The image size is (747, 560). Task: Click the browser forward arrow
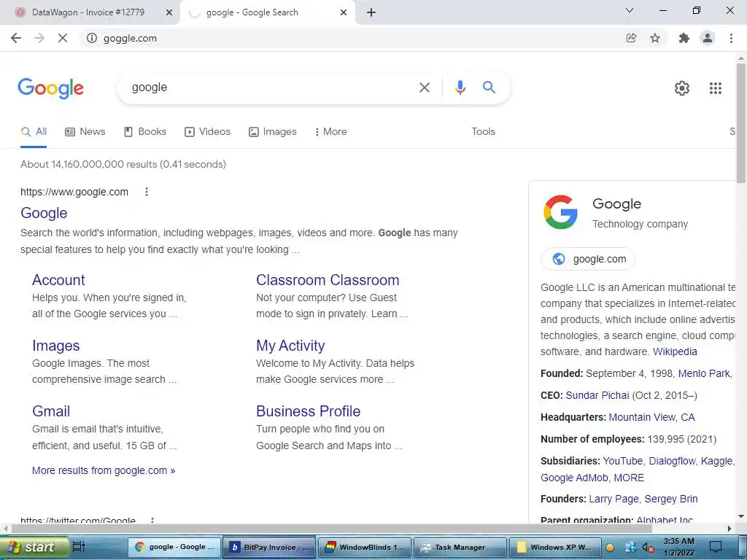tap(39, 38)
